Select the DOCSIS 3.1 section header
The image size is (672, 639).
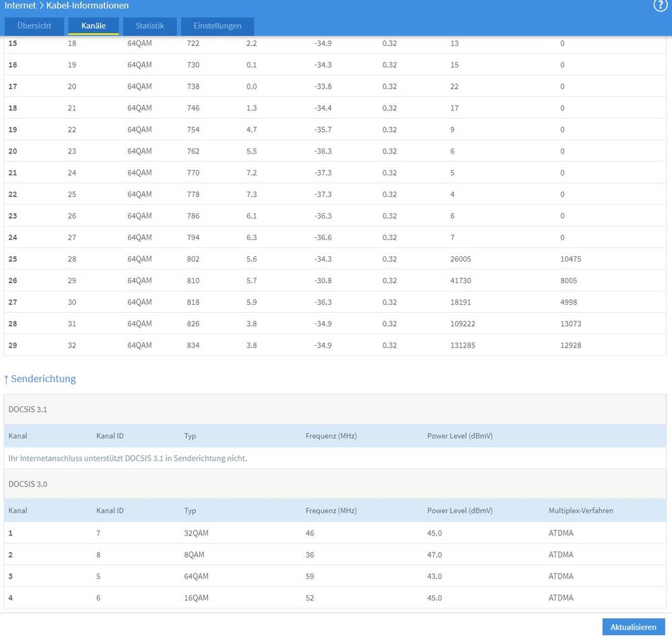click(28, 409)
